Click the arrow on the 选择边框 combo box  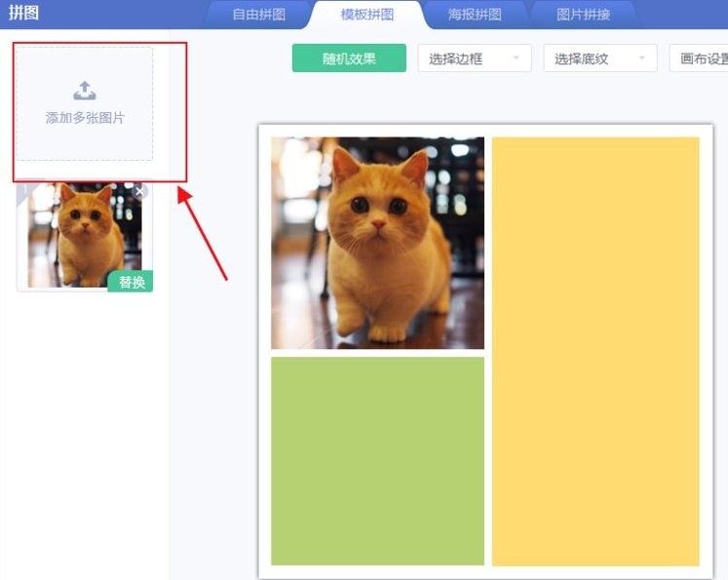pyautogui.click(x=517, y=58)
